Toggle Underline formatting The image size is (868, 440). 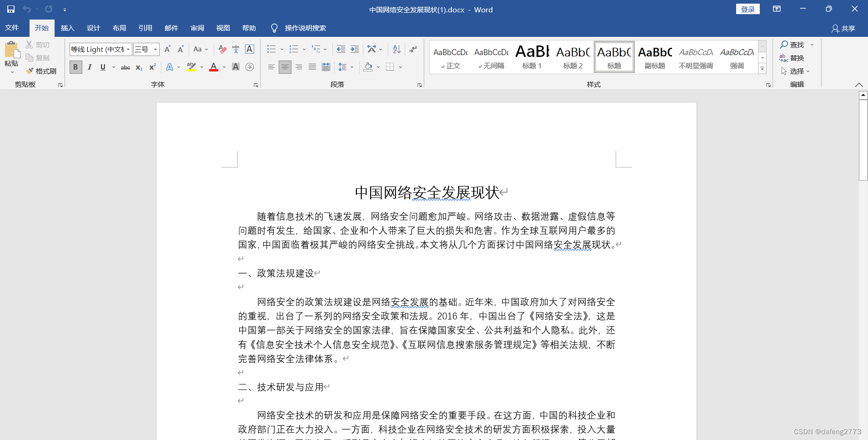point(103,67)
